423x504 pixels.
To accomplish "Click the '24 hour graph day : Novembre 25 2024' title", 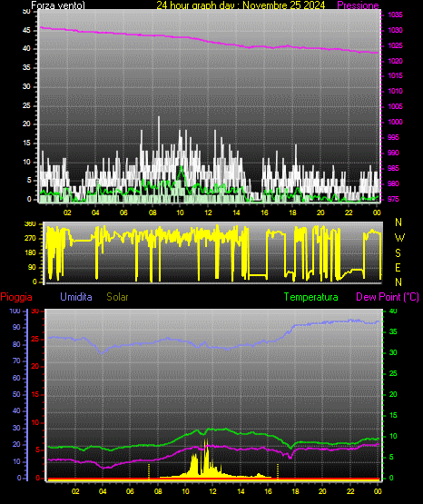I will (241, 5).
